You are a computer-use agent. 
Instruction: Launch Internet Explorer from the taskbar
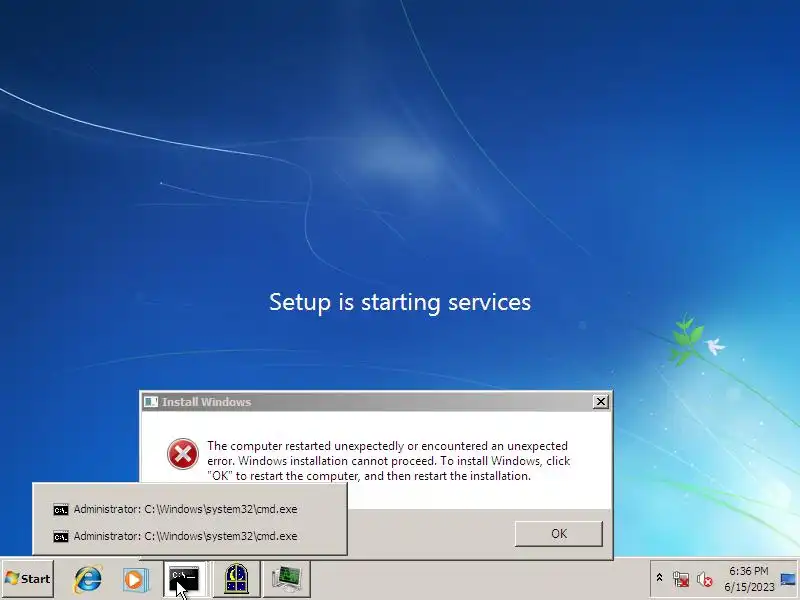pos(88,579)
